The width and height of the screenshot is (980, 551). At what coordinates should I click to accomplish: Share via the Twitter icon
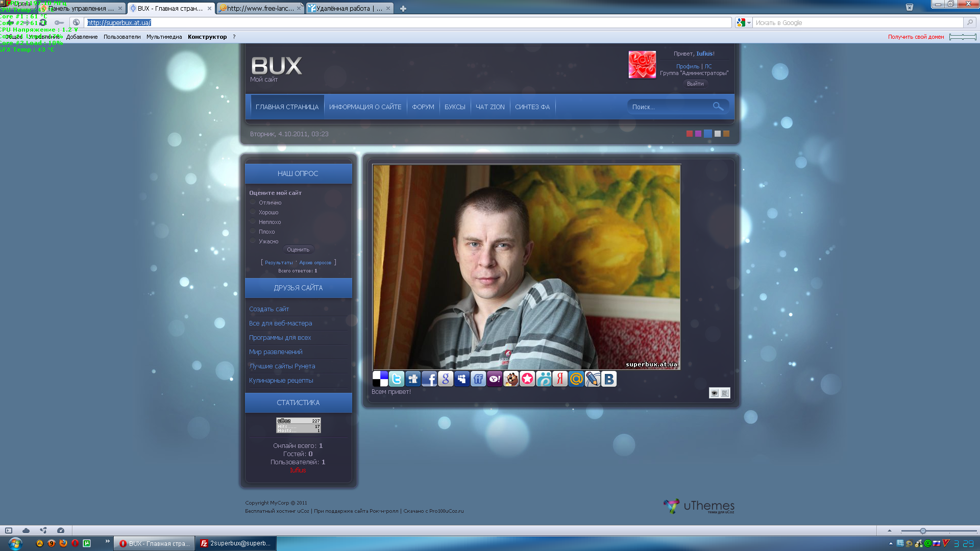point(396,379)
